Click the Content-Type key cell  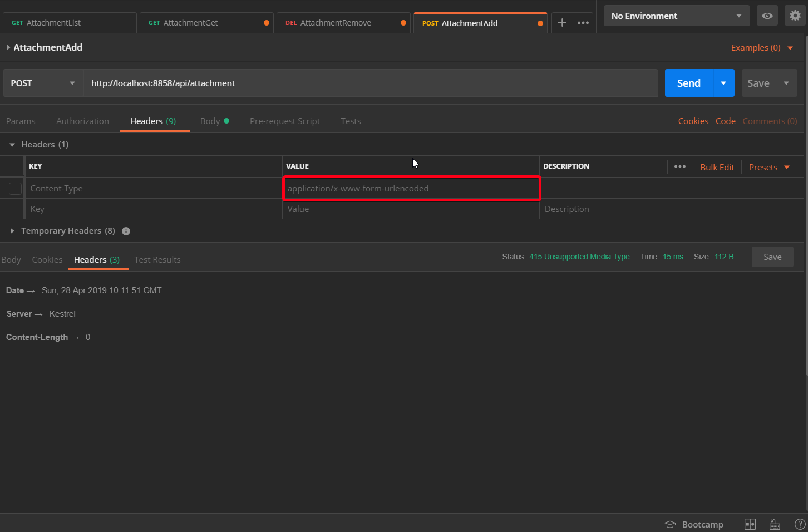pos(154,189)
